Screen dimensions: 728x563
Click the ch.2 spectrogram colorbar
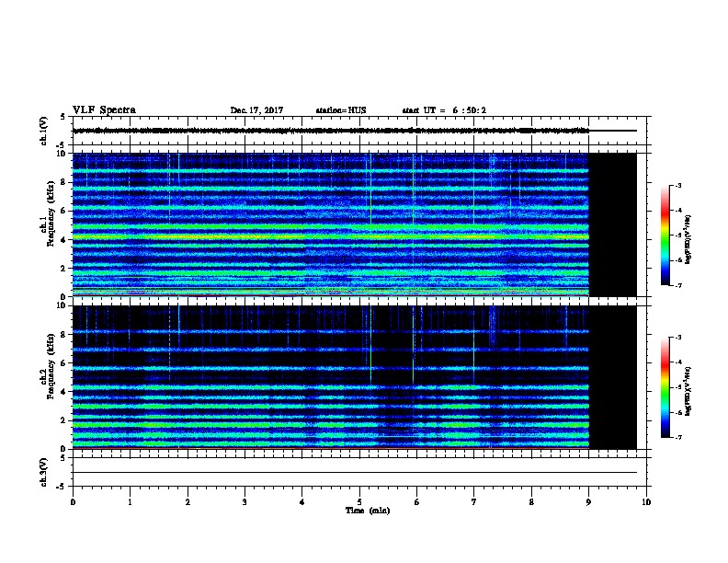(665, 387)
